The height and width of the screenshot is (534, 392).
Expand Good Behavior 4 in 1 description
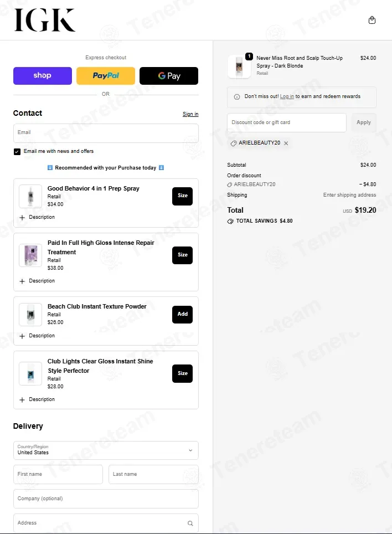[x=37, y=217]
